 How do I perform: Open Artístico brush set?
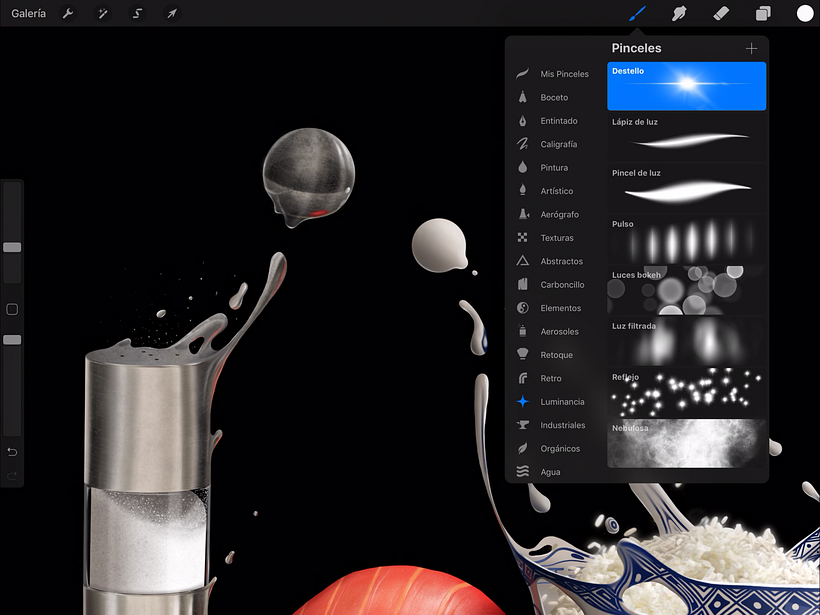pos(552,191)
